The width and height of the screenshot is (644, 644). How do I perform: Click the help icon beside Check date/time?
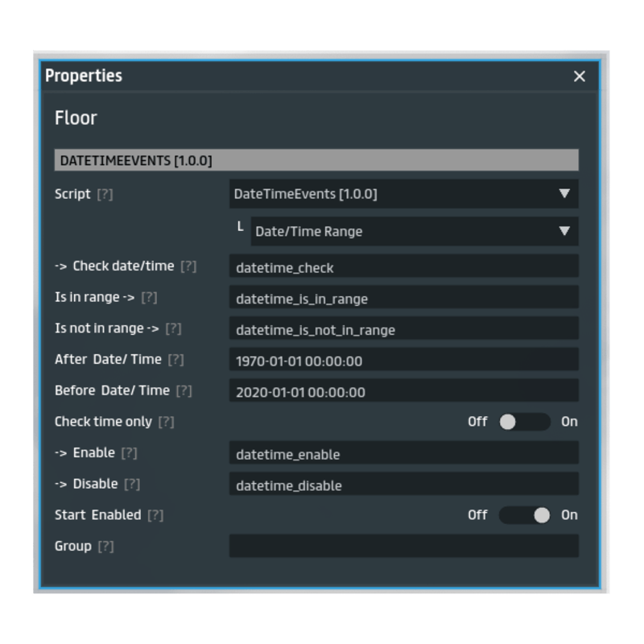pos(188,266)
